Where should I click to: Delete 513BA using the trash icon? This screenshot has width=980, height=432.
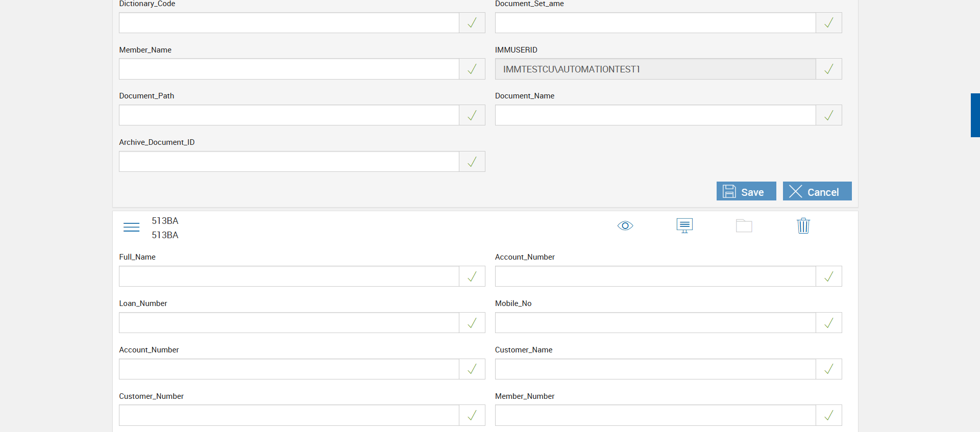pyautogui.click(x=803, y=225)
